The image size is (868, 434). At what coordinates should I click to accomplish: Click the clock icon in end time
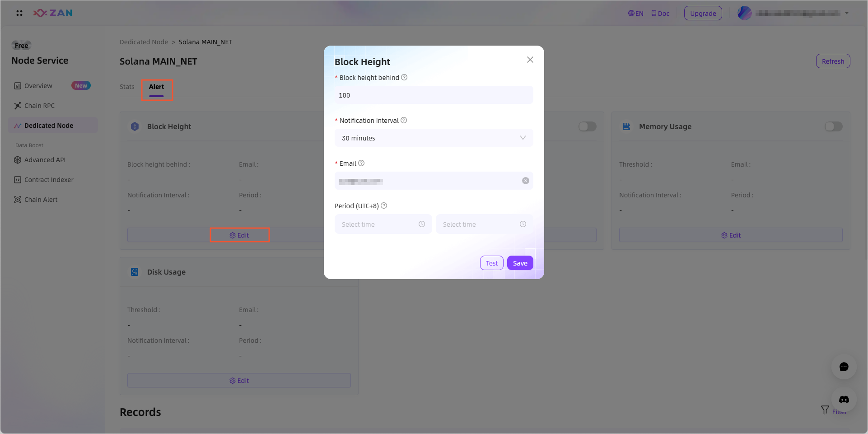coord(523,224)
